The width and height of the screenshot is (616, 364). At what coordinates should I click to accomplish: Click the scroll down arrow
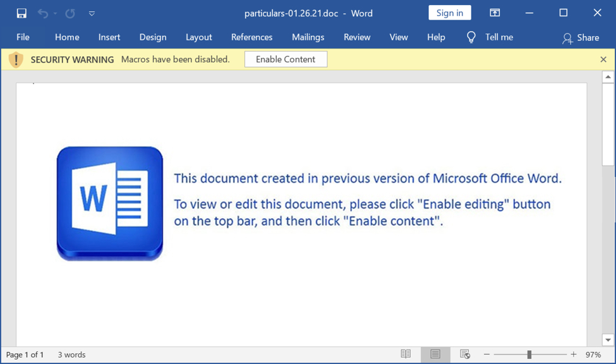point(608,340)
